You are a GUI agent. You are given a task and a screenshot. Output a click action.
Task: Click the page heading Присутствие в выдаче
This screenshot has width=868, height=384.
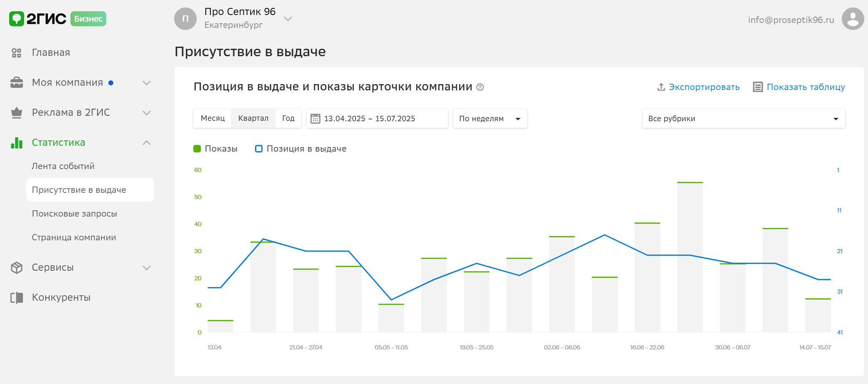[250, 52]
